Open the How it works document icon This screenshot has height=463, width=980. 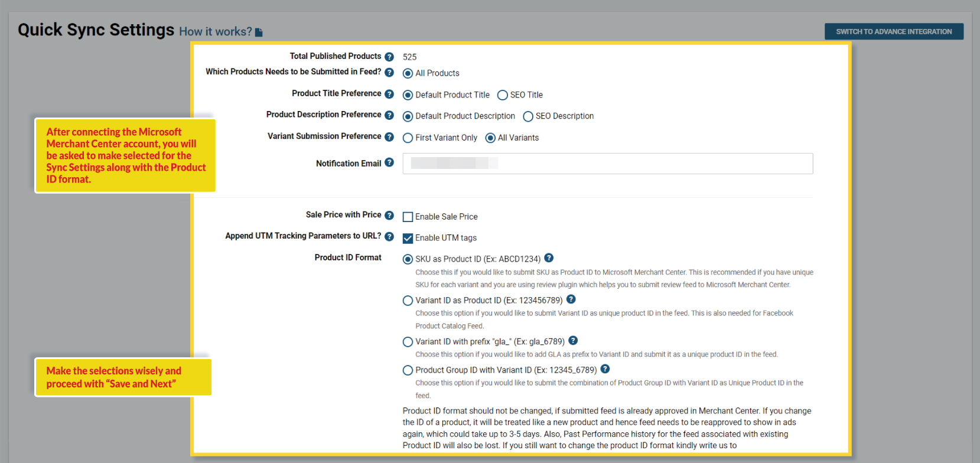[x=259, y=32]
